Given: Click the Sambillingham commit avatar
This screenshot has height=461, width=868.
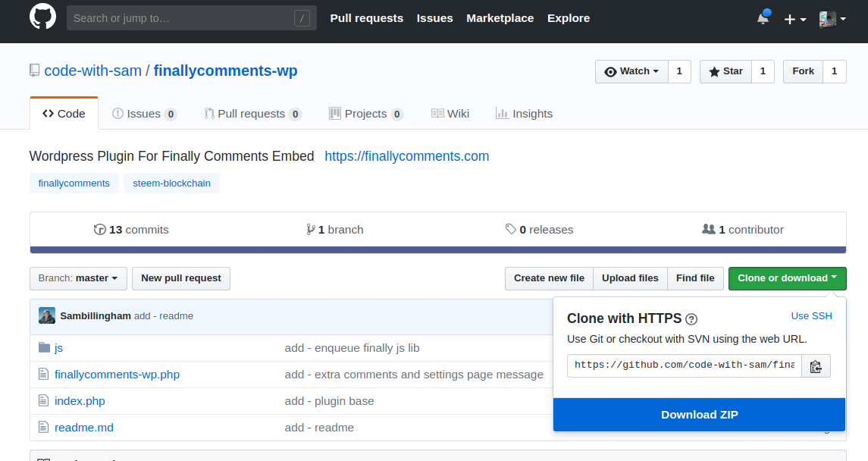Looking at the screenshot, I should pos(47,315).
